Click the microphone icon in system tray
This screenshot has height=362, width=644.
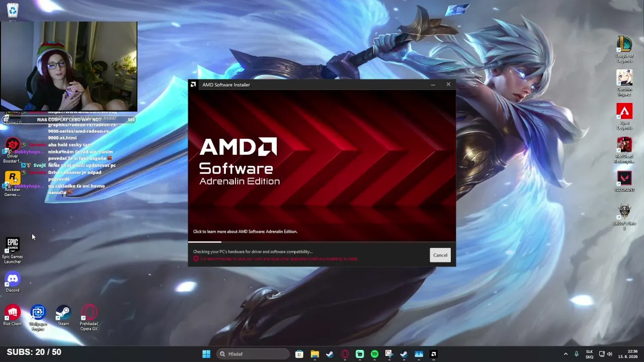[x=577, y=354]
